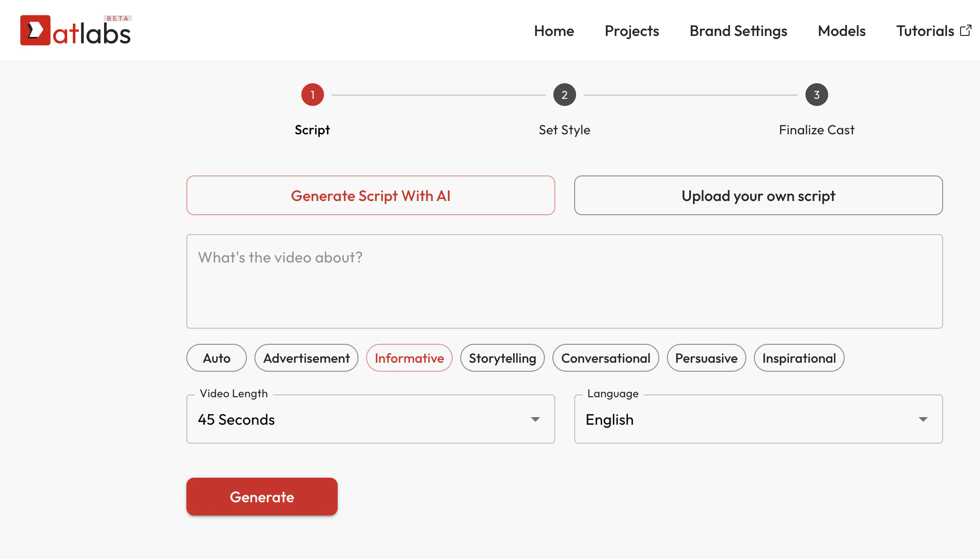
Task: Click the atlabs logo
Action: [76, 30]
